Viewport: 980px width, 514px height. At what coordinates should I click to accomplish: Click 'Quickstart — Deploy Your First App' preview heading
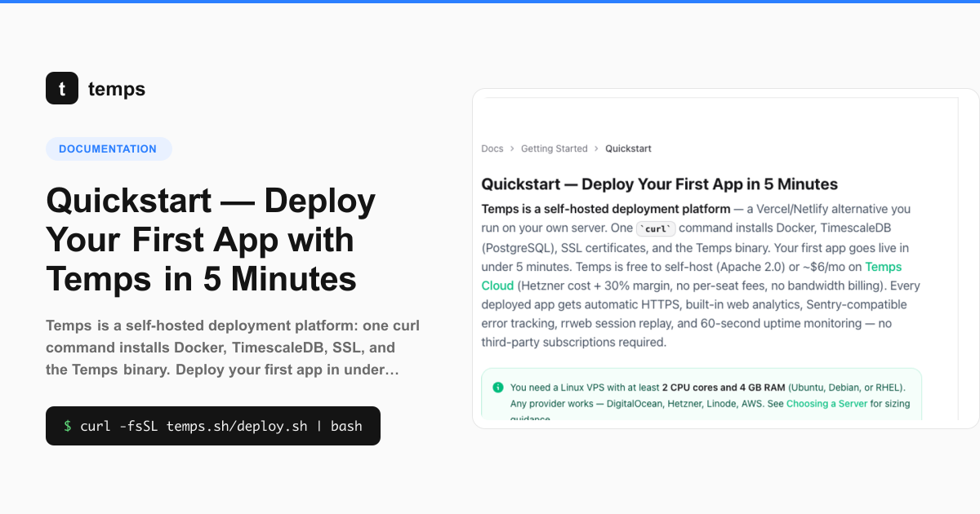(x=660, y=184)
